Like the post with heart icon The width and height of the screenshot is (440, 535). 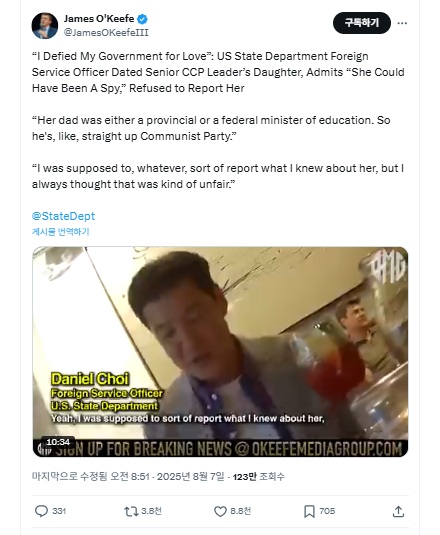(x=220, y=511)
